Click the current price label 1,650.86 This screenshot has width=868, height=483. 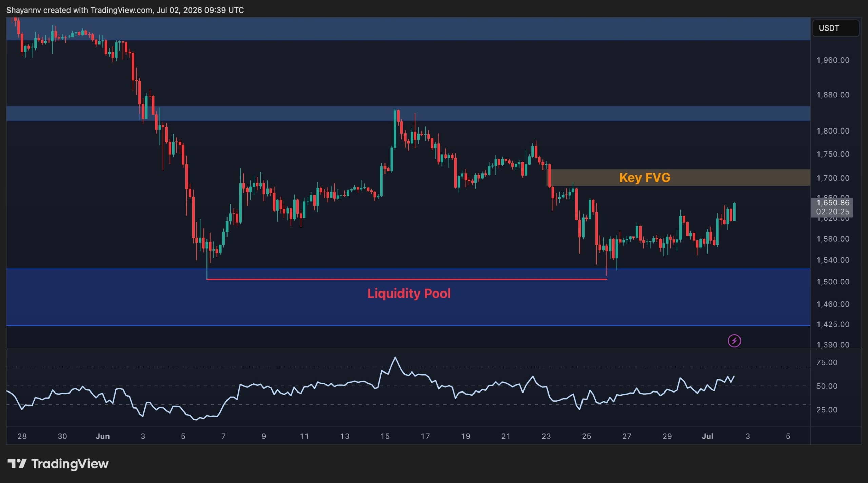point(833,203)
